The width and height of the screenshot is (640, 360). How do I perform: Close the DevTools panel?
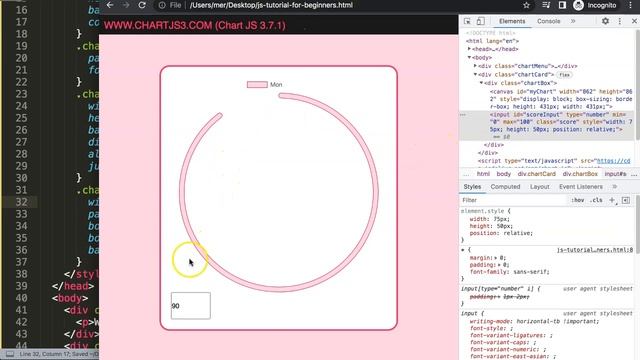[x=634, y=21]
